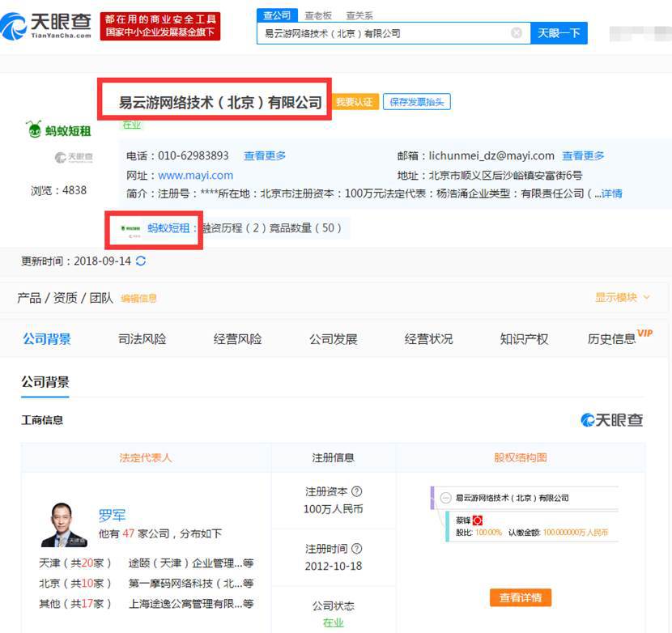This screenshot has height=633, width=672.
Task: Open 查看更多 beside the email address
Action: 583,155
